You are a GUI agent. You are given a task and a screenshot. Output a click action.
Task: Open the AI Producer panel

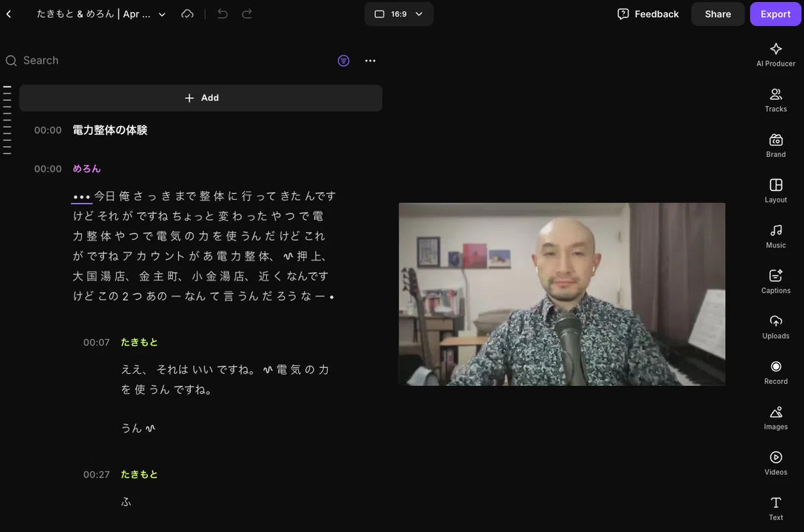click(776, 54)
